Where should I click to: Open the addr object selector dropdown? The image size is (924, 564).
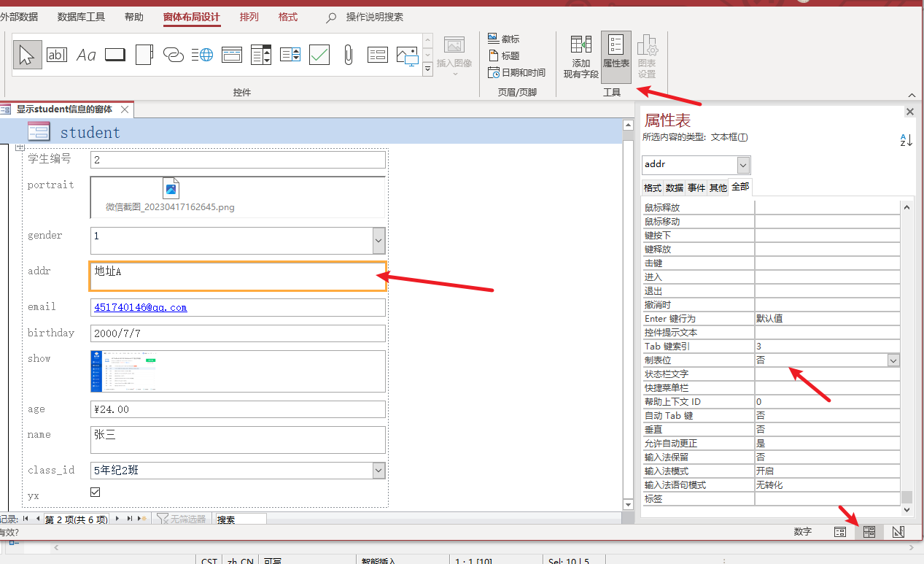pyautogui.click(x=743, y=165)
